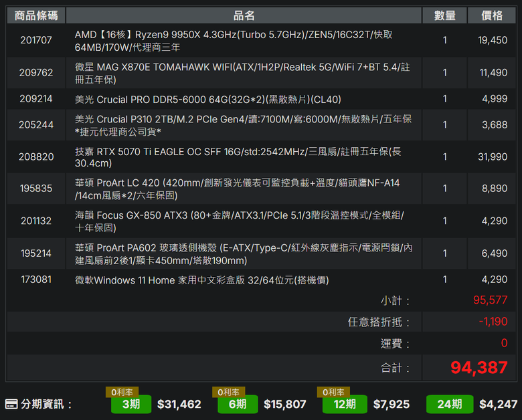Click the price 4,999
522x420 pixels.
click(x=495, y=99)
